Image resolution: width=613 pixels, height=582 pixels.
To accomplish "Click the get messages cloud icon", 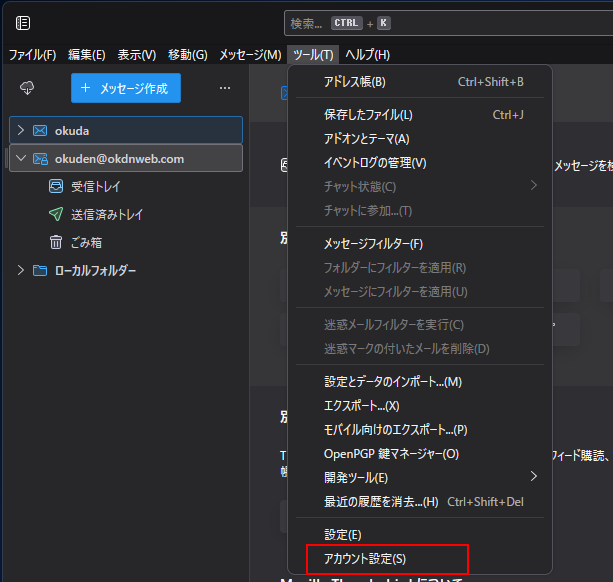I will (x=27, y=88).
